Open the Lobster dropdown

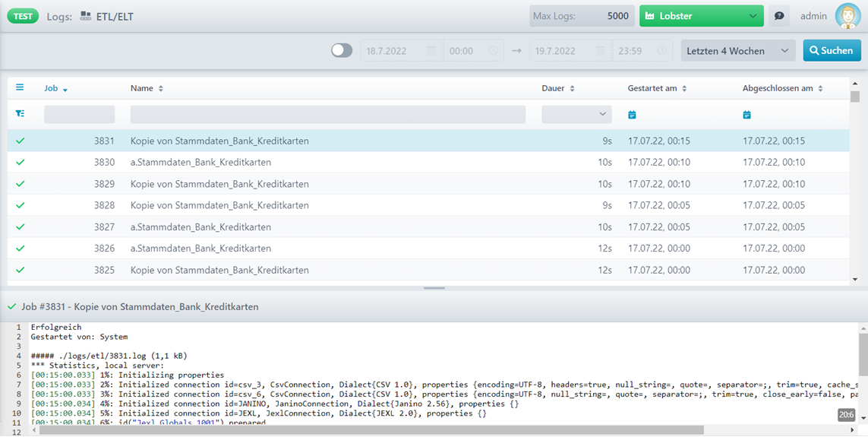pyautogui.click(x=702, y=16)
